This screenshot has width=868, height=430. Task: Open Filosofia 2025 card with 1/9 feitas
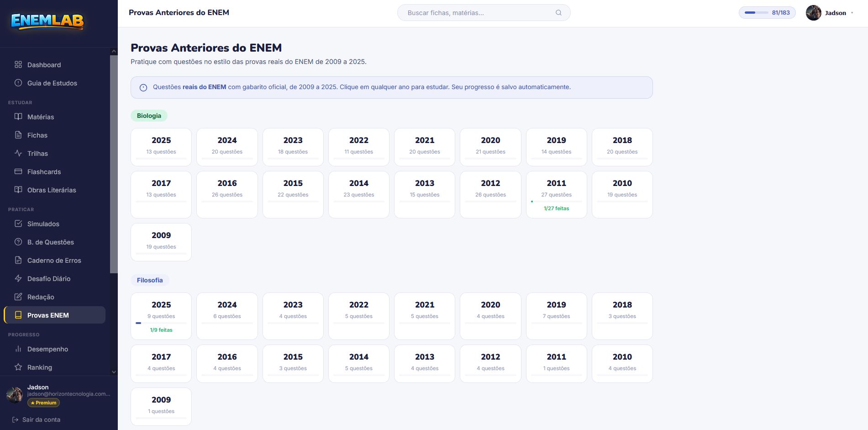(161, 316)
